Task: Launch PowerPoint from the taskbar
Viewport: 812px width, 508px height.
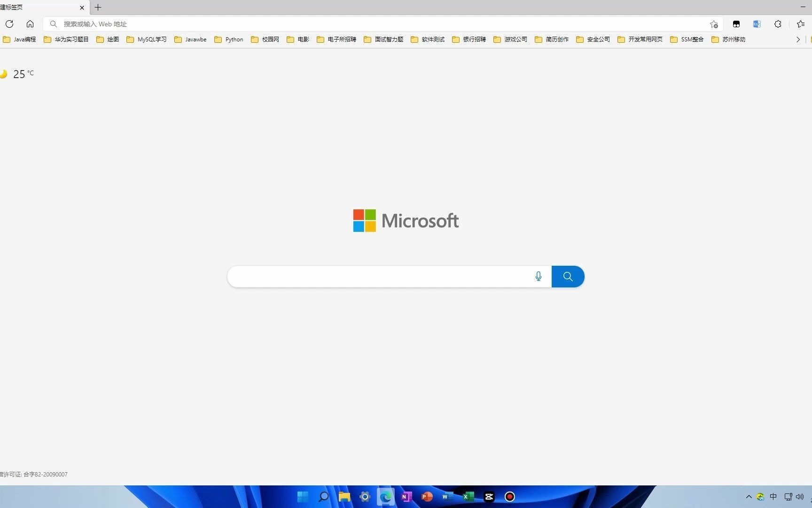Action: tap(427, 497)
